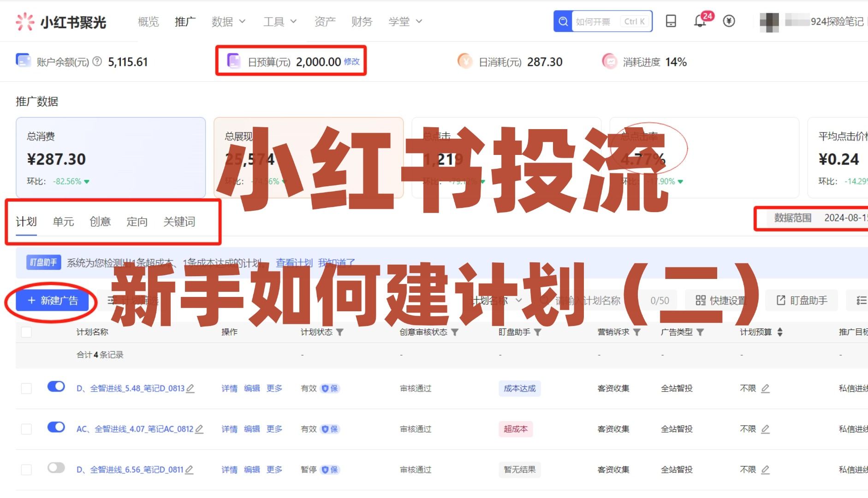
Task: Filter by 广告类型 funnel icon
Action: 700,332
